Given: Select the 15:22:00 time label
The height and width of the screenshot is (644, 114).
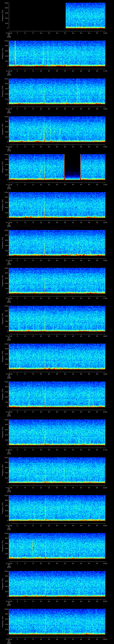Looking at the screenshot, I should pos(9,525).
